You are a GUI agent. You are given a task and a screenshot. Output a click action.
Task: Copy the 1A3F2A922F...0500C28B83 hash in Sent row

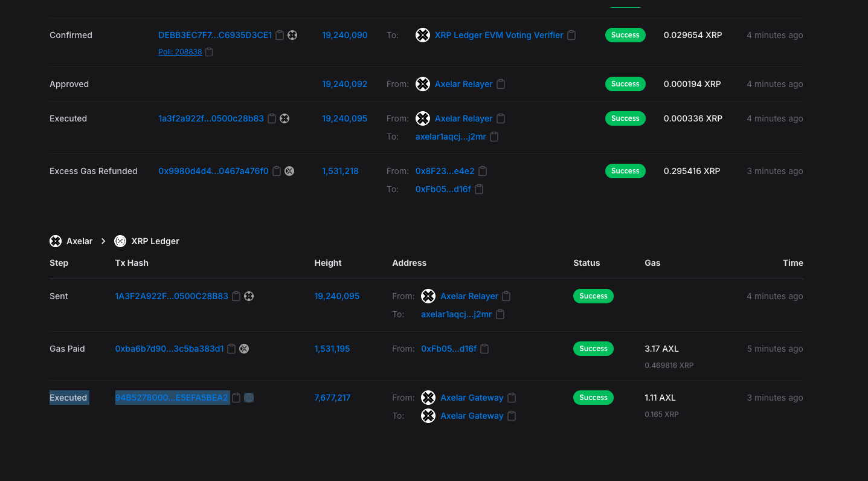pos(236,296)
